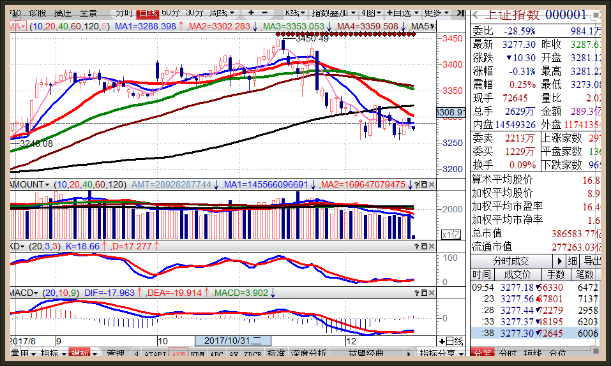Image resolution: width=611 pixels, height=366 pixels.
Task: Select the red 分笔 tab
Action: click(482, 353)
